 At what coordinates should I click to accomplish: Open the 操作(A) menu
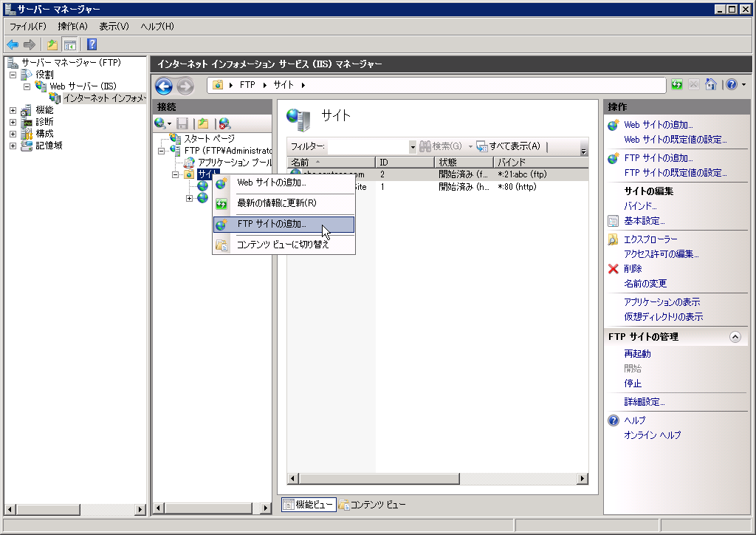tap(73, 27)
